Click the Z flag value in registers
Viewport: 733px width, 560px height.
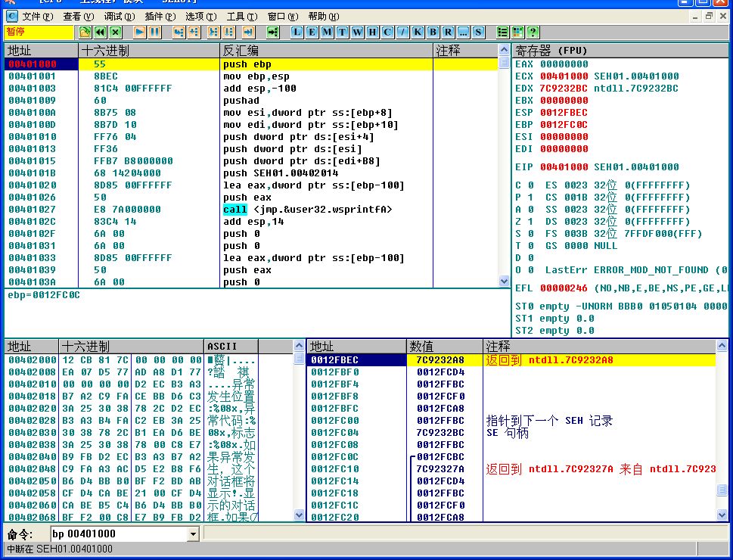(x=530, y=221)
